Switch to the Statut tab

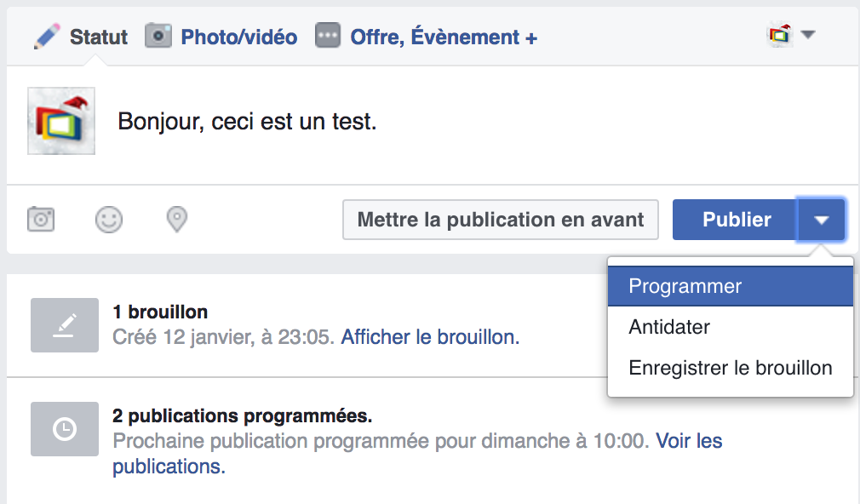click(99, 36)
